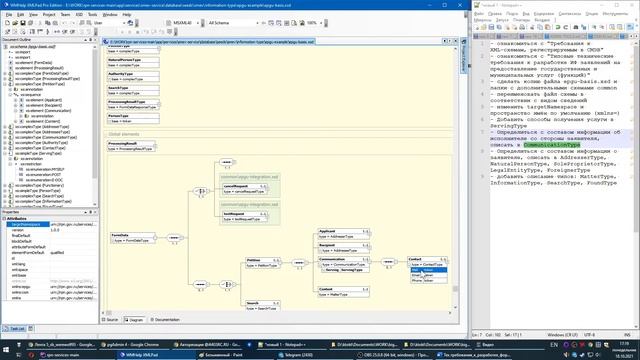The width and height of the screenshot is (640, 360).
Task: Paste using Notepad++ toolbar icon
Action: [547, 27]
